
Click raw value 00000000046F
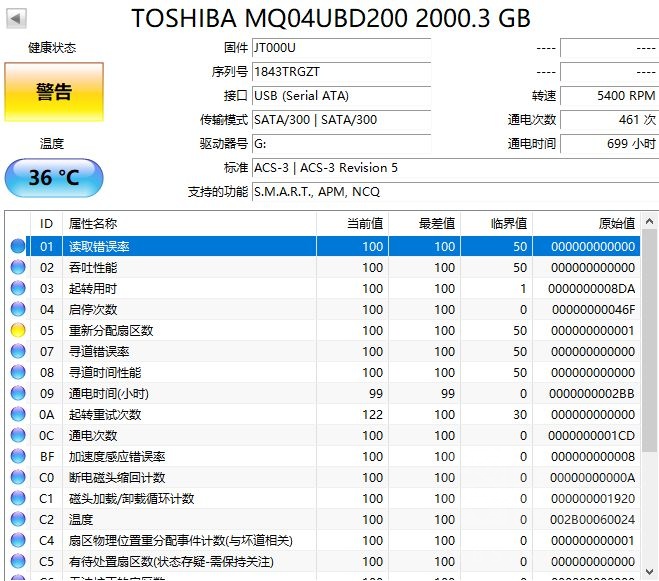click(x=593, y=310)
